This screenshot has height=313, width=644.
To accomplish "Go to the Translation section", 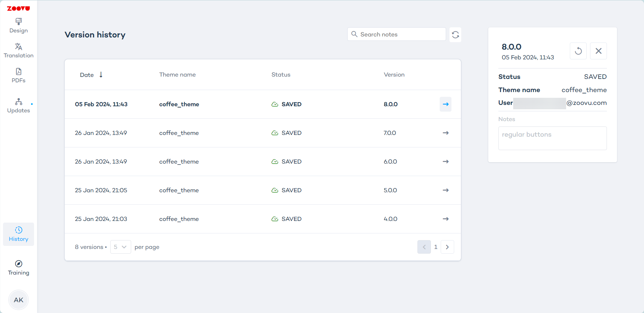I will pyautogui.click(x=19, y=51).
